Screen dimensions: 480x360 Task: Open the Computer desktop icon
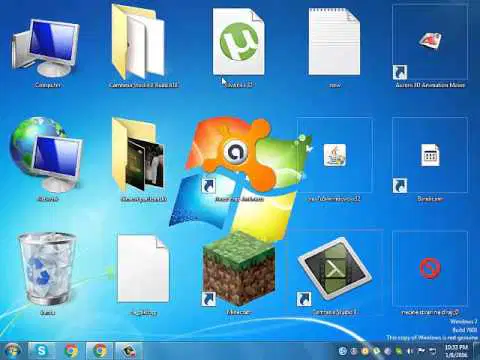tap(46, 48)
